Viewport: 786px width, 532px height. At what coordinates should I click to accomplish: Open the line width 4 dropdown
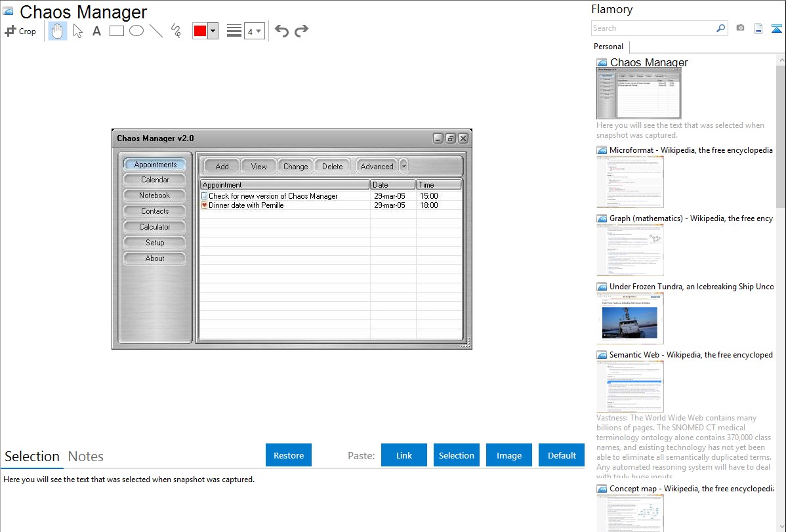click(x=254, y=31)
